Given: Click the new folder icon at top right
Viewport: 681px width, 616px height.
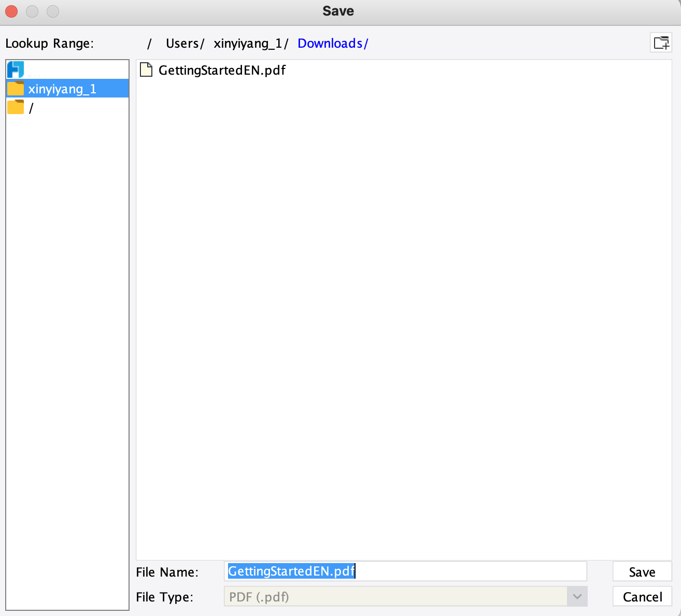Looking at the screenshot, I should [x=661, y=42].
